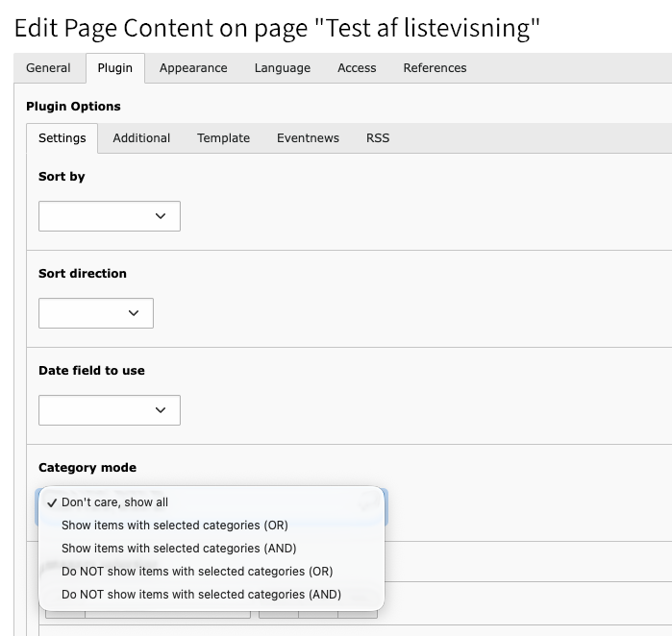This screenshot has height=636, width=672.
Task: Go to the Language tab
Action: pos(283,68)
